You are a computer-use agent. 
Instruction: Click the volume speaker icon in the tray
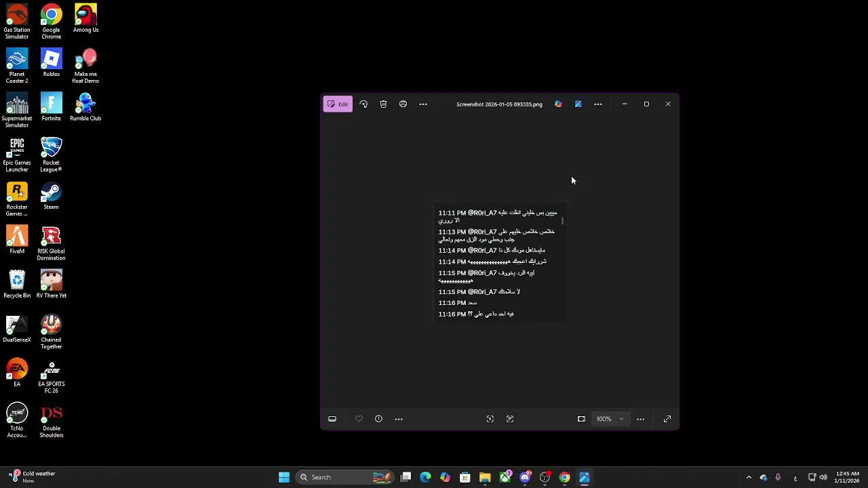(x=823, y=477)
